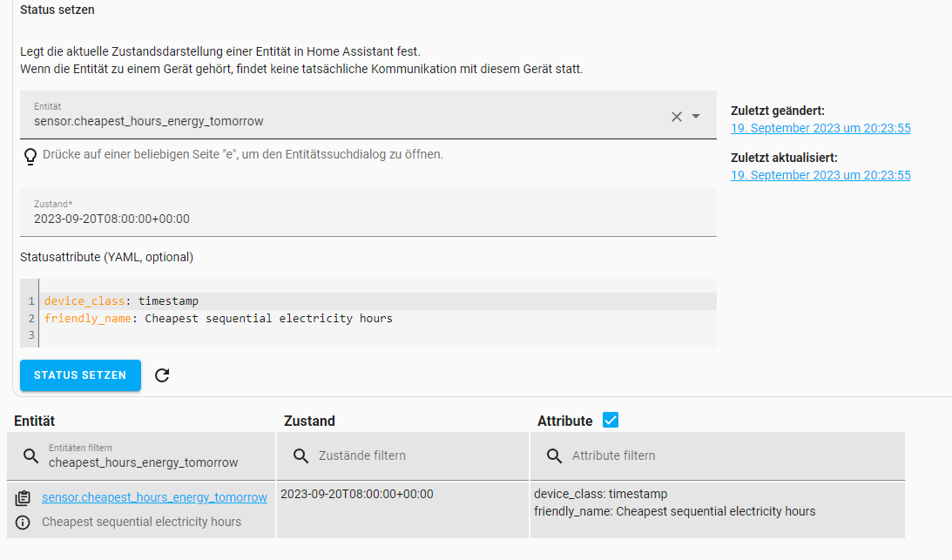This screenshot has width=952, height=560.
Task: Click the search icon in Attribute filter
Action: pos(554,456)
